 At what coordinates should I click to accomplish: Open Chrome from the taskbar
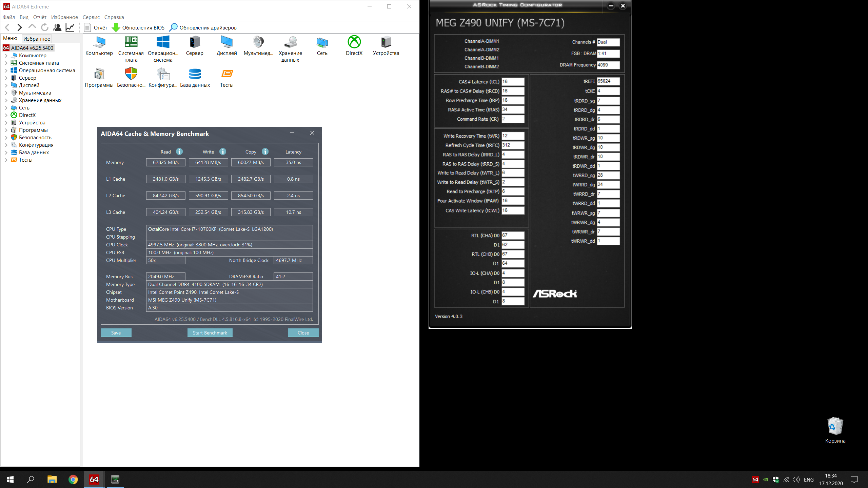coord(73,480)
